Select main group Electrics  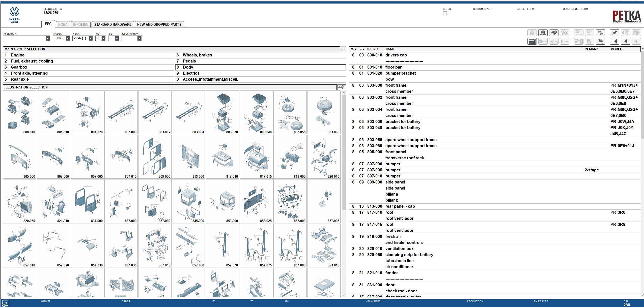pyautogui.click(x=191, y=73)
